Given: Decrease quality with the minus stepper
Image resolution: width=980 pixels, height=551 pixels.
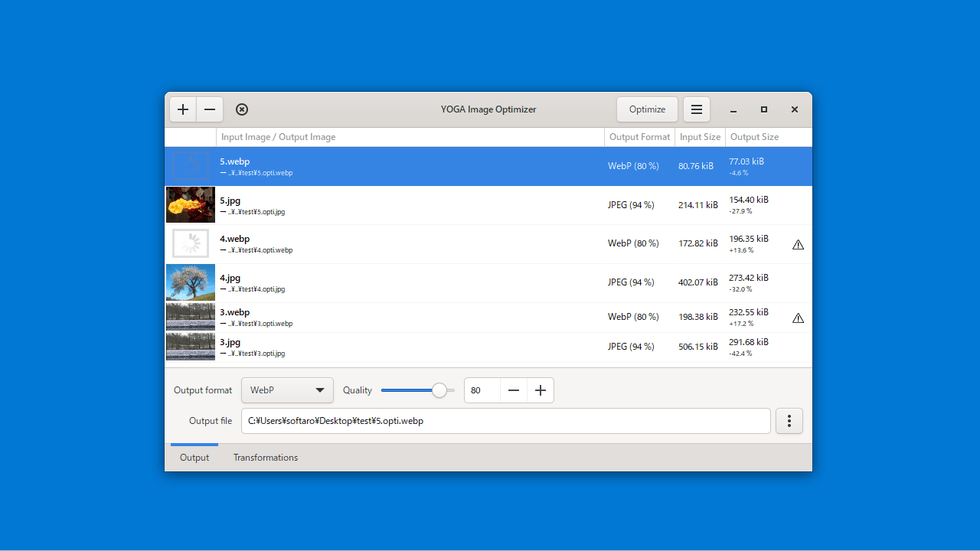Looking at the screenshot, I should [513, 390].
